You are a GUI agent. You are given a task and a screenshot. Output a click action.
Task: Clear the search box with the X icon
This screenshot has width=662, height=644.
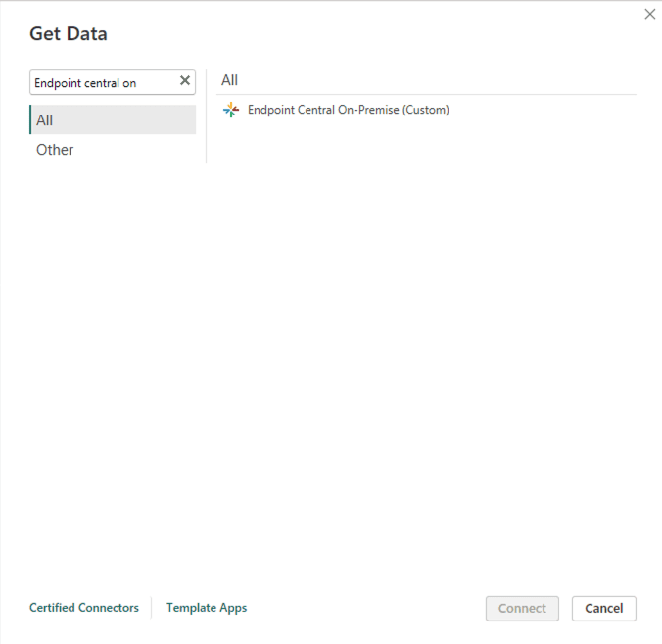click(185, 80)
